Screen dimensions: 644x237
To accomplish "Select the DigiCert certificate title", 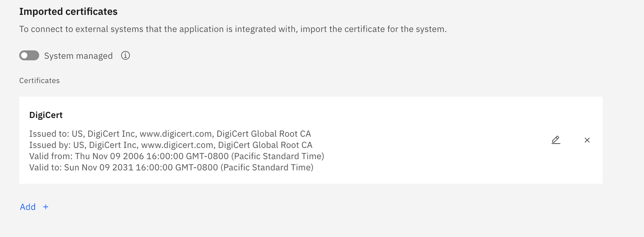I will [46, 115].
